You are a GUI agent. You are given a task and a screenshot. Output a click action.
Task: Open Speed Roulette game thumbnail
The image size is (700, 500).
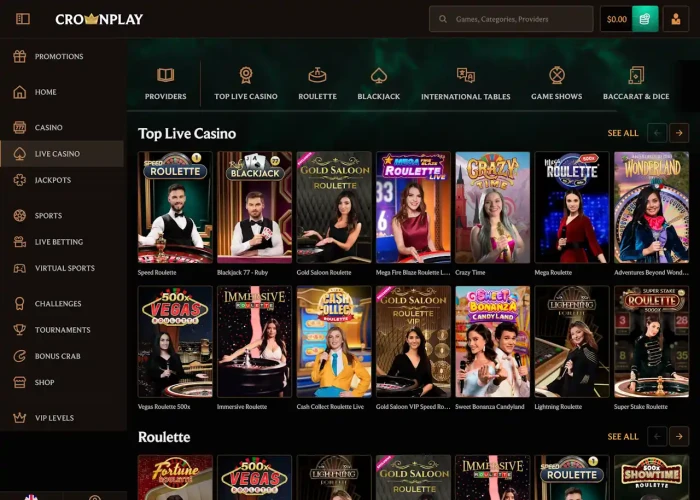click(175, 207)
